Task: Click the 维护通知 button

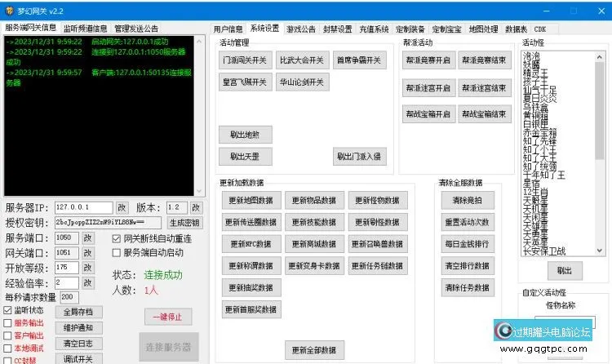Action: (79, 327)
